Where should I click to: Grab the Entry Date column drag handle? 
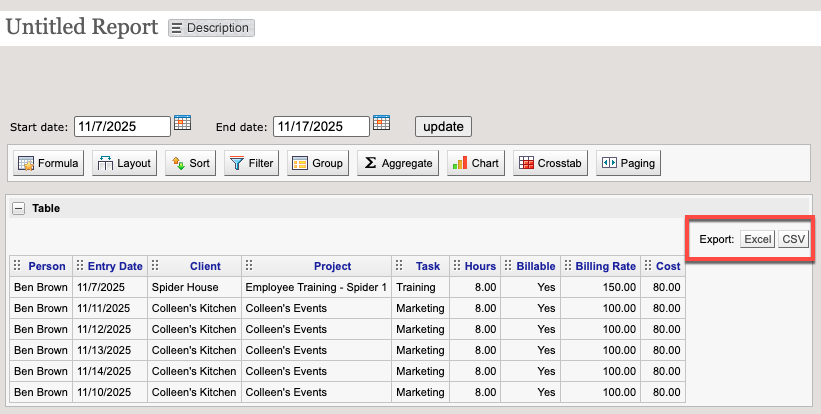coord(80,265)
